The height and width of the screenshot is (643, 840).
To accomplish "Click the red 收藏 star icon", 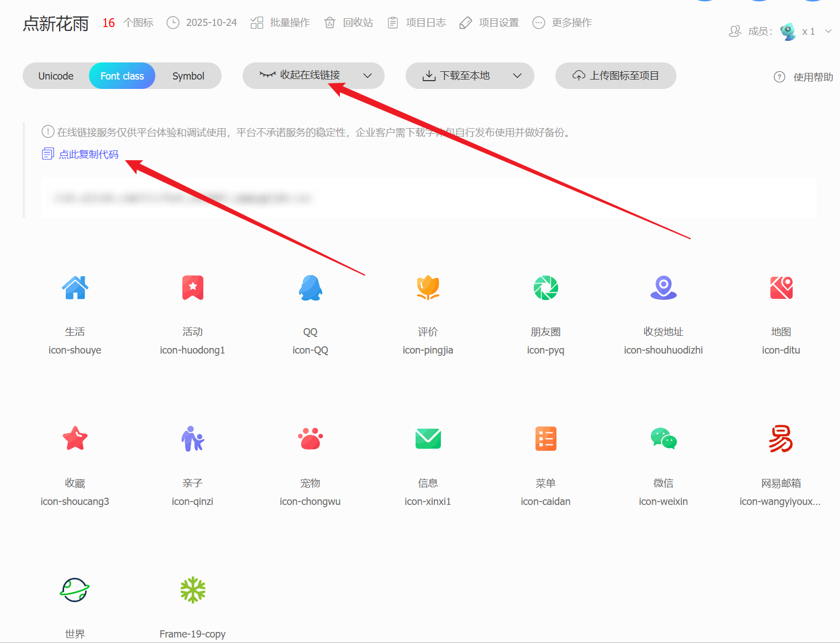I will click(x=75, y=439).
